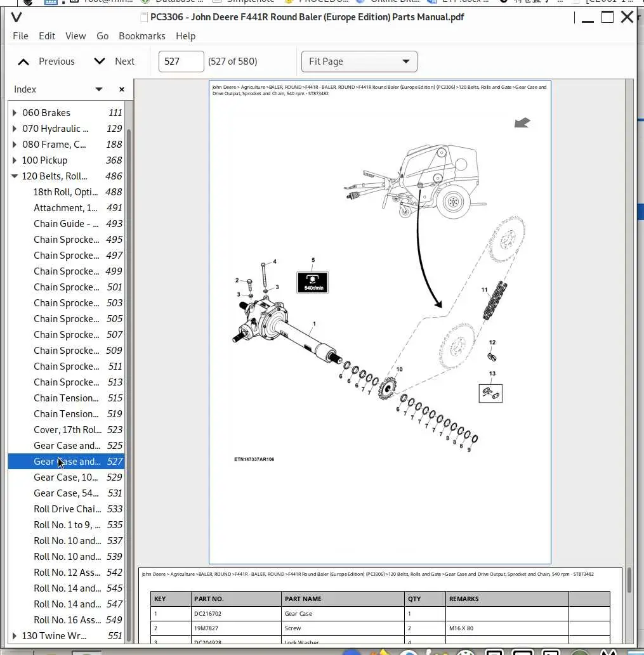
Task: Select Roll No. 14 and... entry page 547
Action: [x=66, y=604]
